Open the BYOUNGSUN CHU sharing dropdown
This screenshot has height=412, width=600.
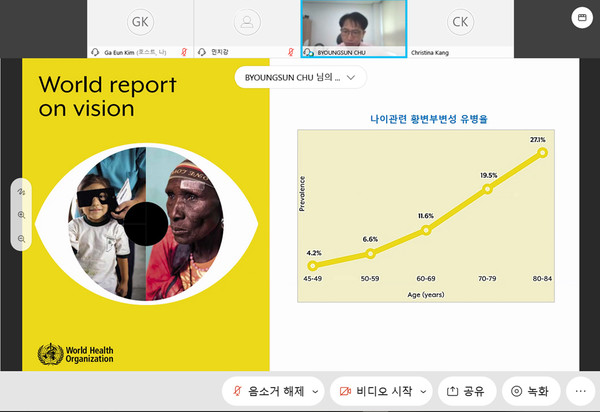[300, 77]
